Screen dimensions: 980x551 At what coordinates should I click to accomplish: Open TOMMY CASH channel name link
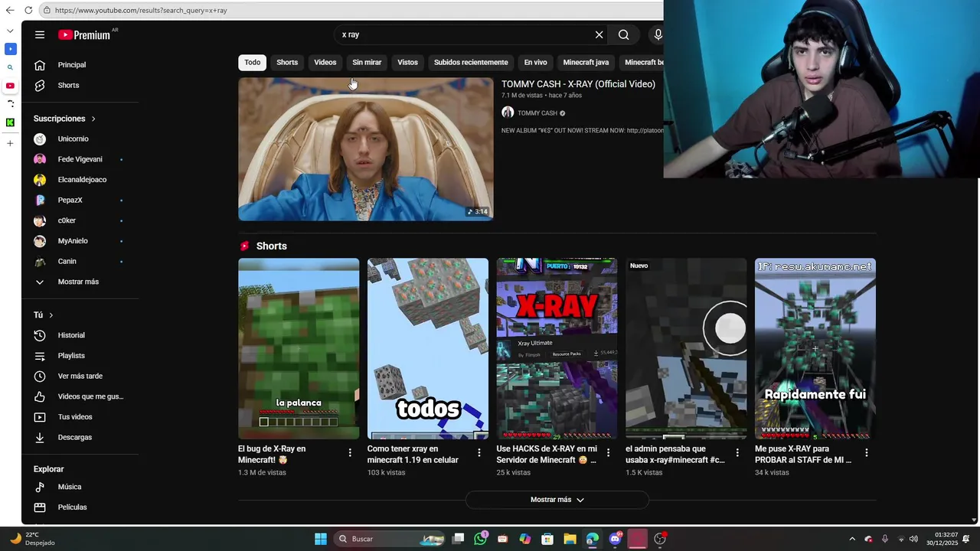(x=537, y=113)
